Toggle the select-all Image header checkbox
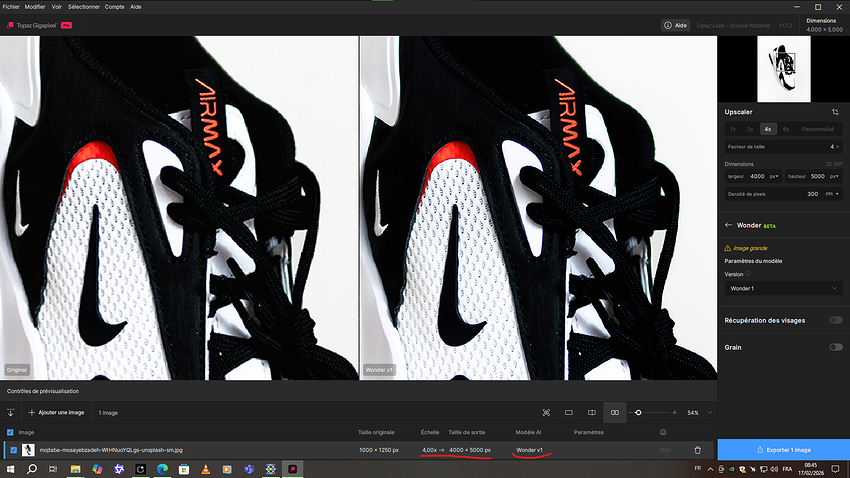 pyautogui.click(x=10, y=432)
